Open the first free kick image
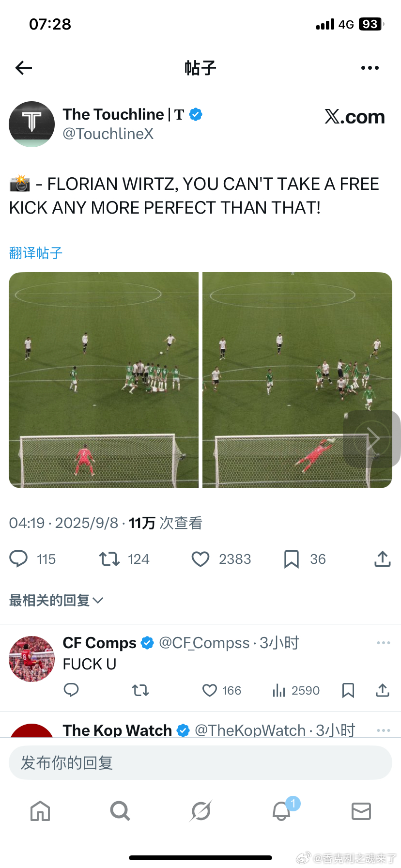 tap(104, 380)
